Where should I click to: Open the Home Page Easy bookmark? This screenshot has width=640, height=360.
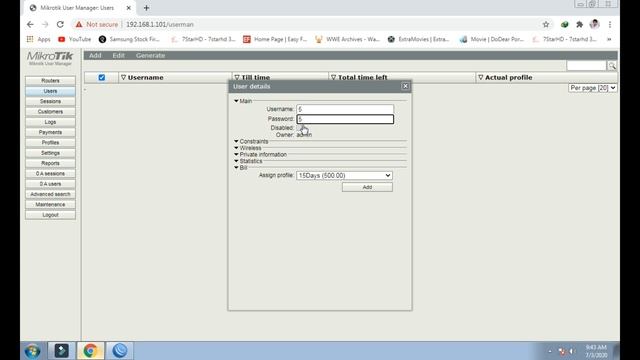click(x=275, y=39)
